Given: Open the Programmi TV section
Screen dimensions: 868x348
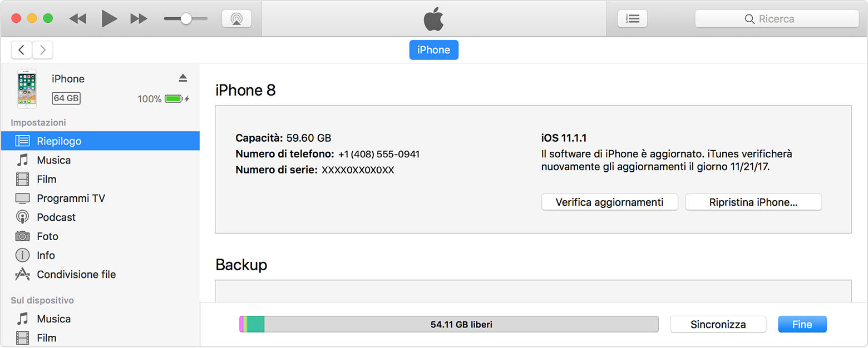Looking at the screenshot, I should 71,198.
